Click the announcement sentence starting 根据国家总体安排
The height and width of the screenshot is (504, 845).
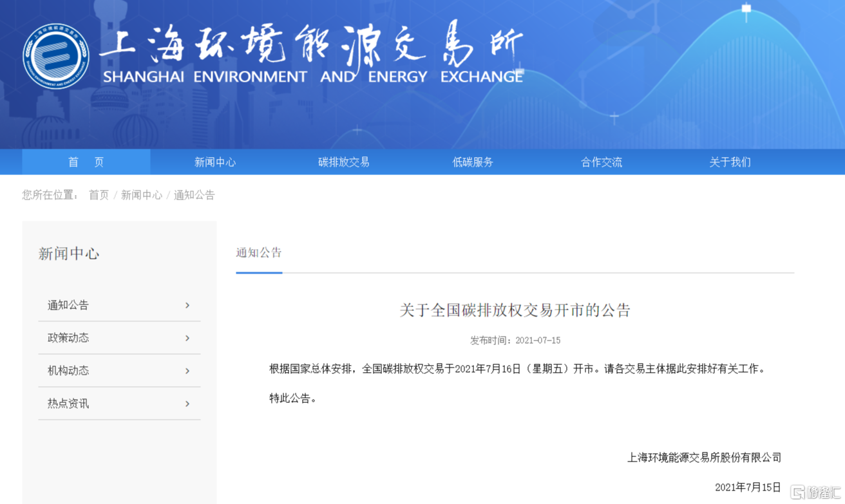(517, 369)
